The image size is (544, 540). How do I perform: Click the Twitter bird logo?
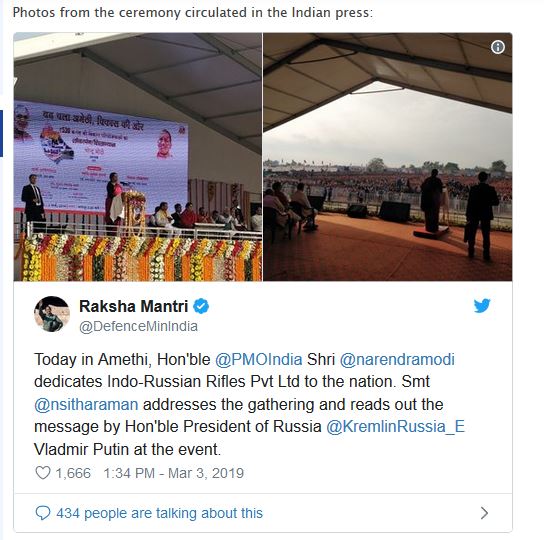482,305
